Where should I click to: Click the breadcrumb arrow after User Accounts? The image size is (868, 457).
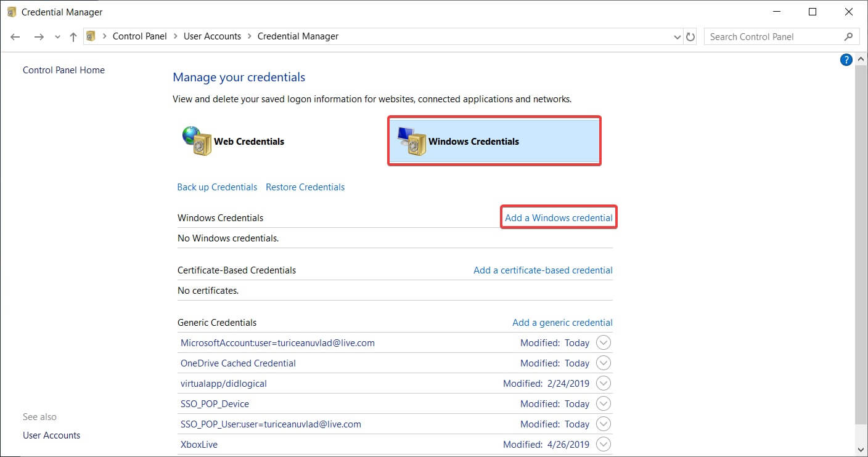250,37
